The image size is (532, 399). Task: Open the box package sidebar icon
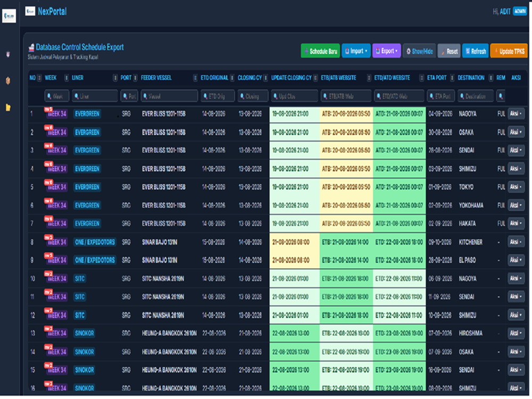coord(8,81)
